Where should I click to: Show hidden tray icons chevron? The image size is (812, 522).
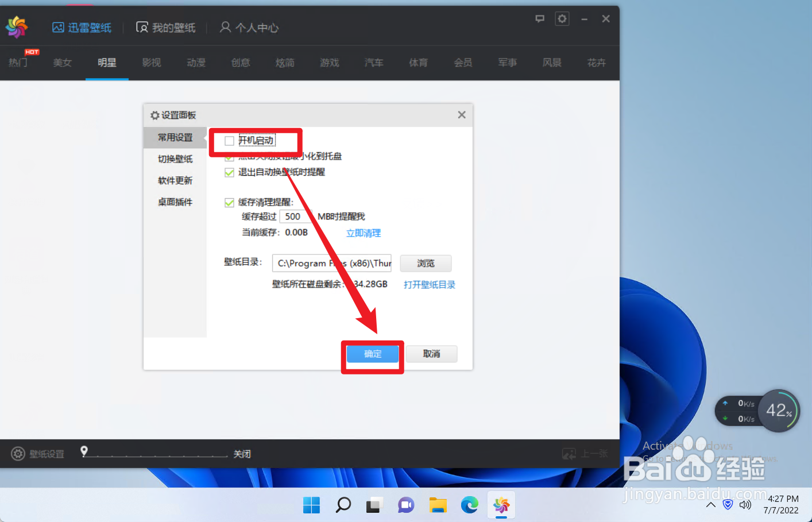(x=711, y=505)
